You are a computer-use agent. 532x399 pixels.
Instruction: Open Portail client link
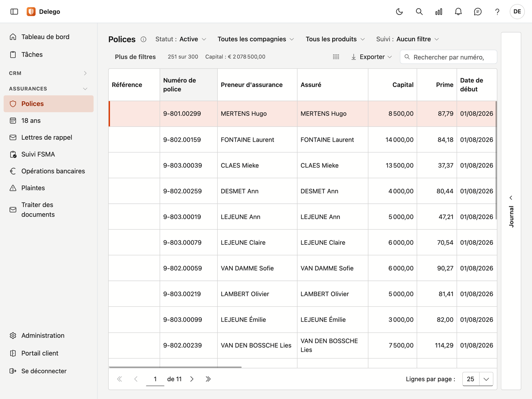click(49, 353)
